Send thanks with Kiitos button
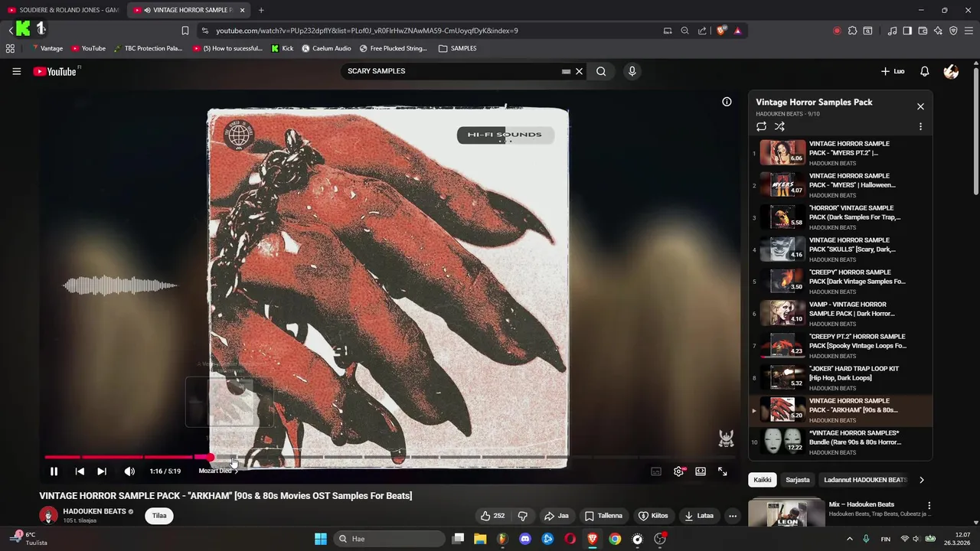The height and width of the screenshot is (551, 980). click(x=653, y=516)
